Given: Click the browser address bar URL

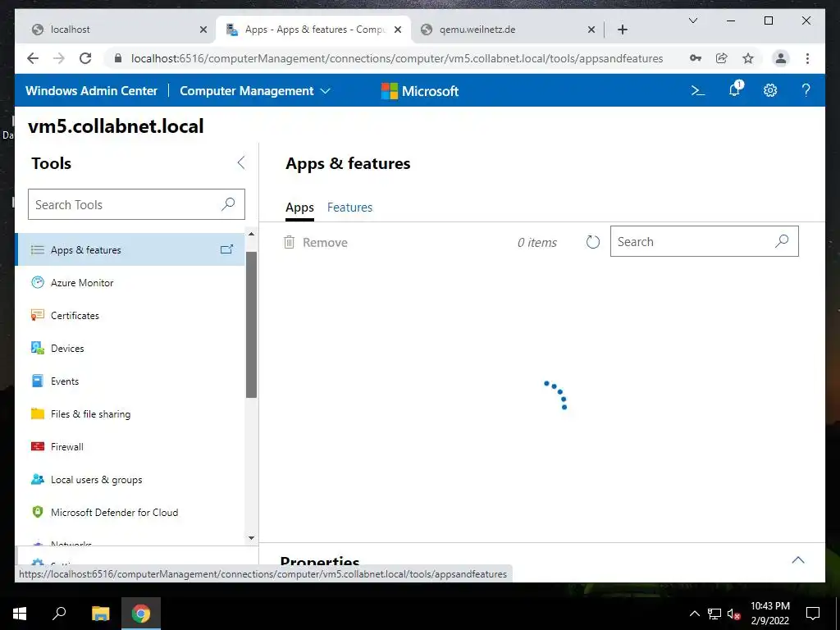Looking at the screenshot, I should (x=396, y=58).
